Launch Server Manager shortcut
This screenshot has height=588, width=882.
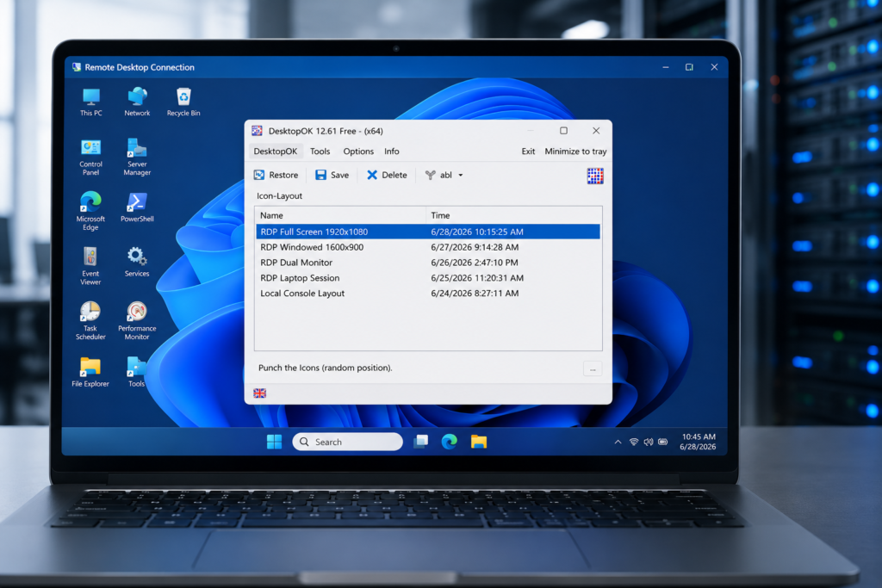tap(137, 158)
